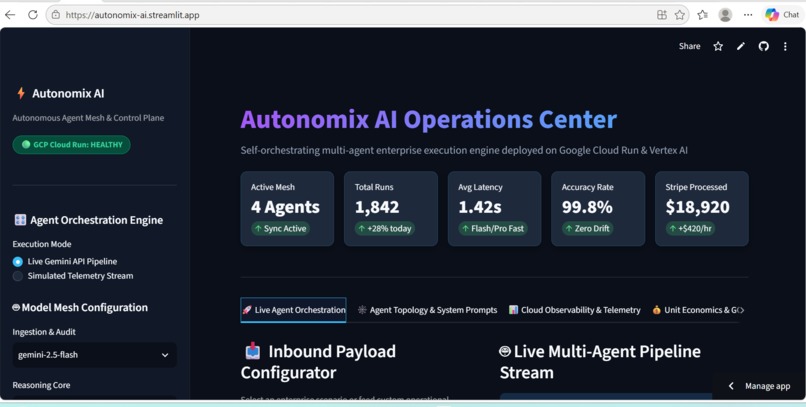
Task: Click Manage app left chevron
Action: click(x=731, y=386)
